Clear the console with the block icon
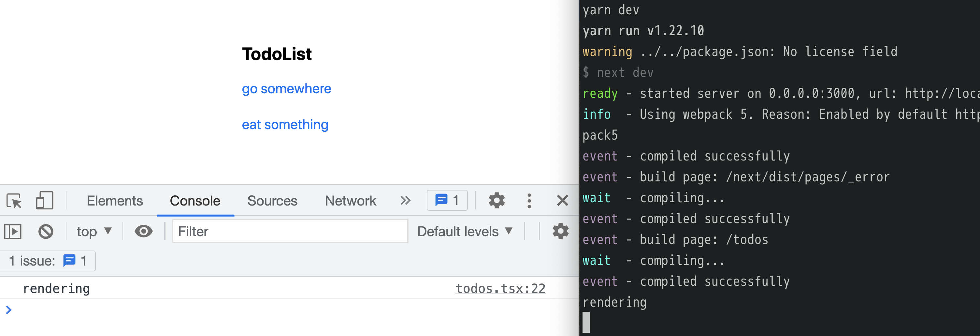Viewport: 980px width, 336px height. [46, 231]
